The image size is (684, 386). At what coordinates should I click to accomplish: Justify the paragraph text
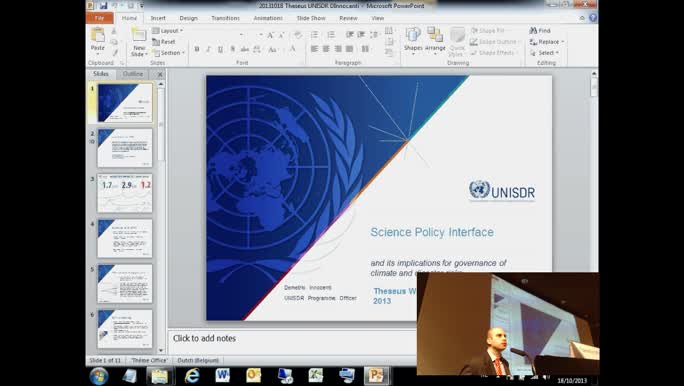pyautogui.click(x=349, y=49)
